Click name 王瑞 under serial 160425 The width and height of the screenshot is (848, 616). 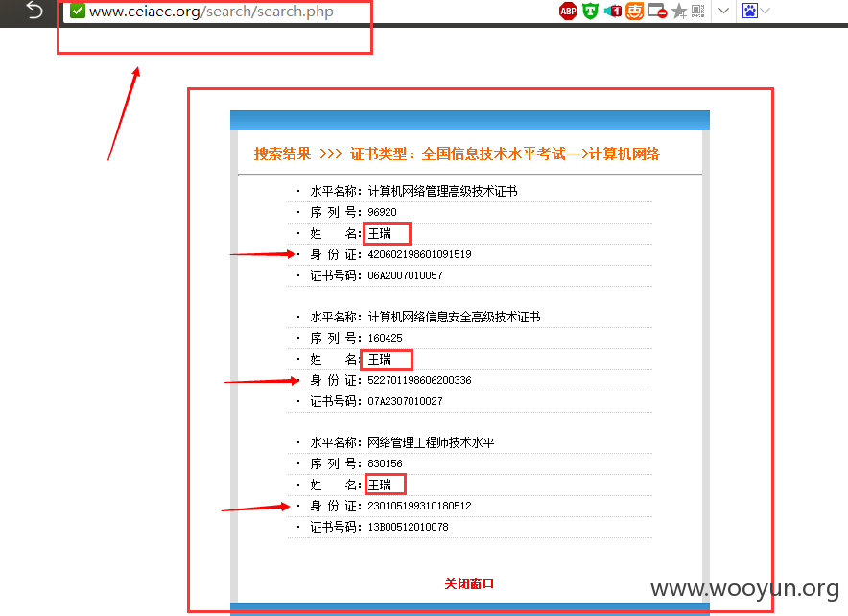coord(380,359)
